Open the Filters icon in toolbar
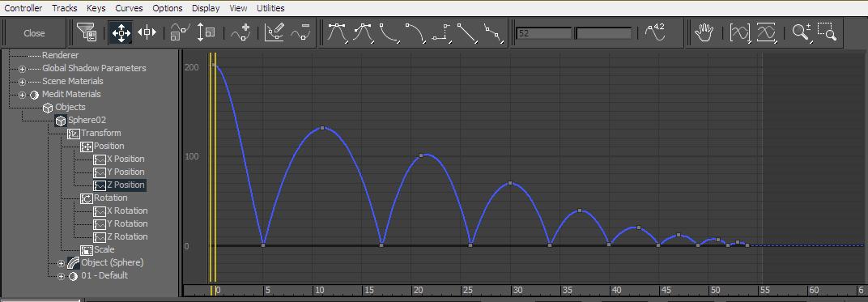The width and height of the screenshot is (868, 302). [x=87, y=32]
